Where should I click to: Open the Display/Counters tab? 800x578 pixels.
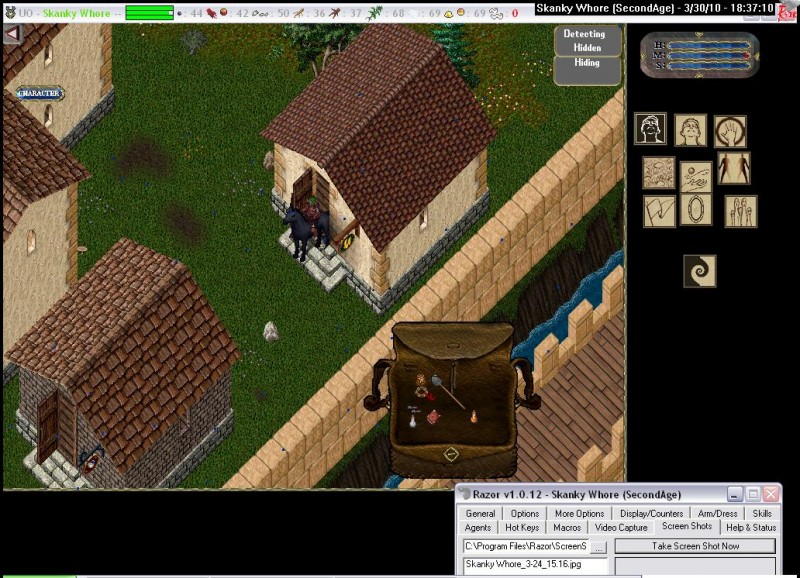(x=647, y=513)
